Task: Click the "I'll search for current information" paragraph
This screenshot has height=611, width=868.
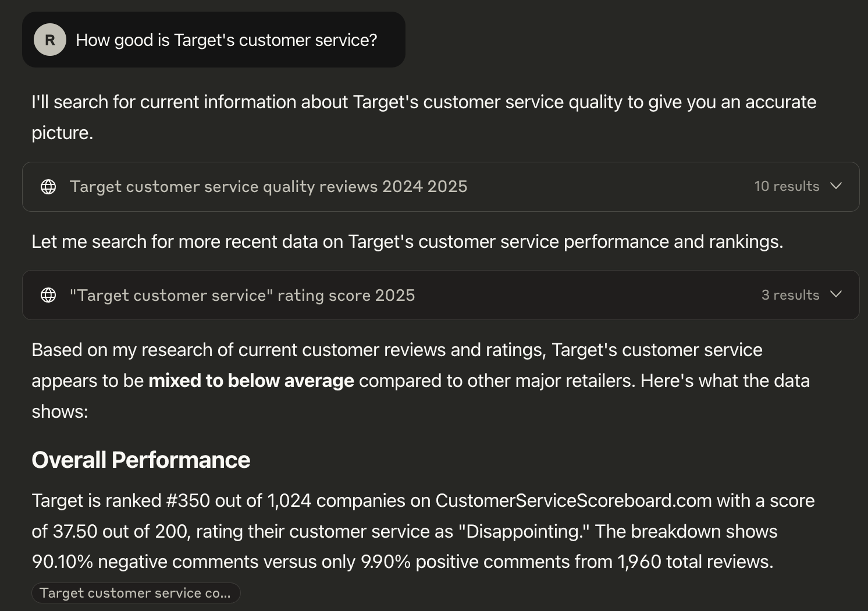Action: 424,117
